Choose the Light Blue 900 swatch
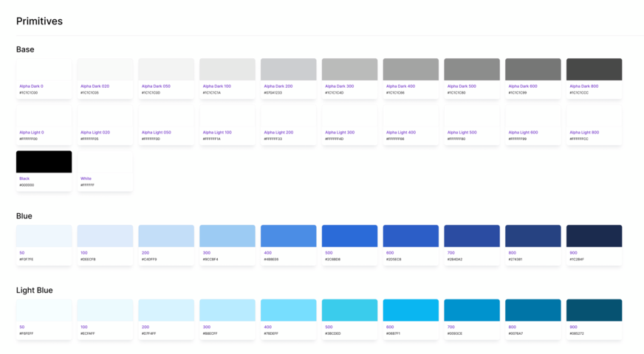This screenshot has height=354, width=644. (594, 310)
